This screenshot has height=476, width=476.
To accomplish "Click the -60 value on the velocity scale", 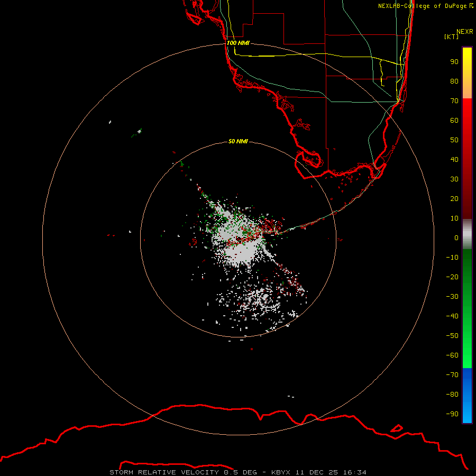I will click(452, 355).
